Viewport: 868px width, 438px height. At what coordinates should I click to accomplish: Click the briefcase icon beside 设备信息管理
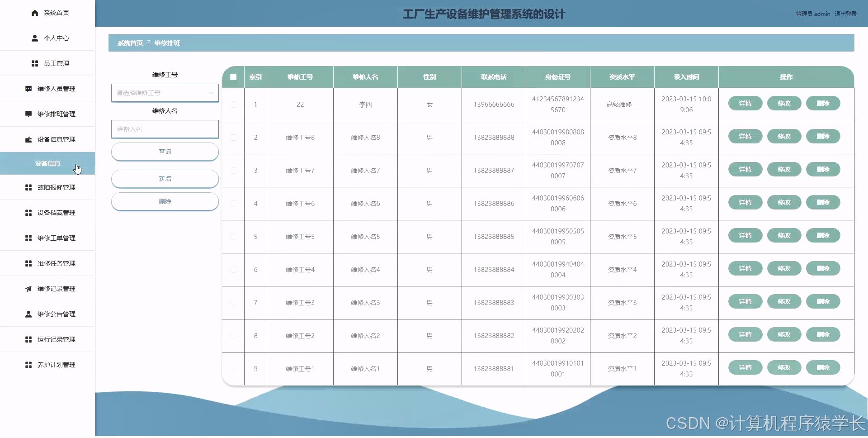tap(28, 139)
